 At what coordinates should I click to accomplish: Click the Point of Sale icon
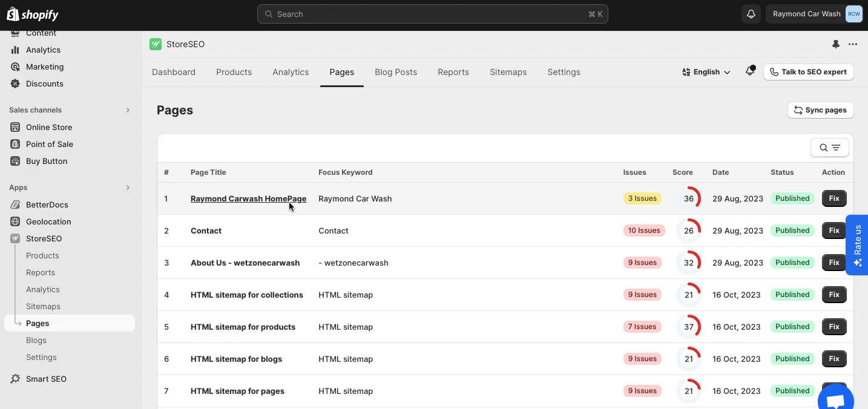15,144
